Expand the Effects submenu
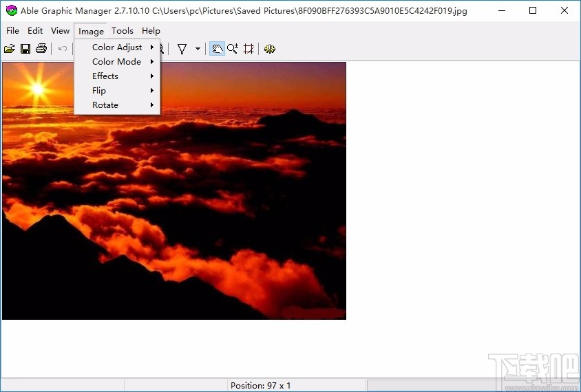581x392 pixels. point(117,76)
